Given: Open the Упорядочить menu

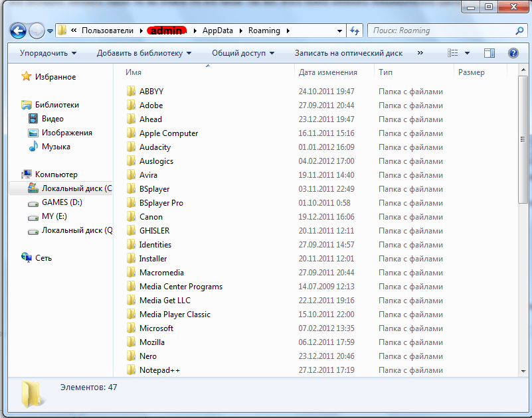Looking at the screenshot, I should click(x=48, y=53).
